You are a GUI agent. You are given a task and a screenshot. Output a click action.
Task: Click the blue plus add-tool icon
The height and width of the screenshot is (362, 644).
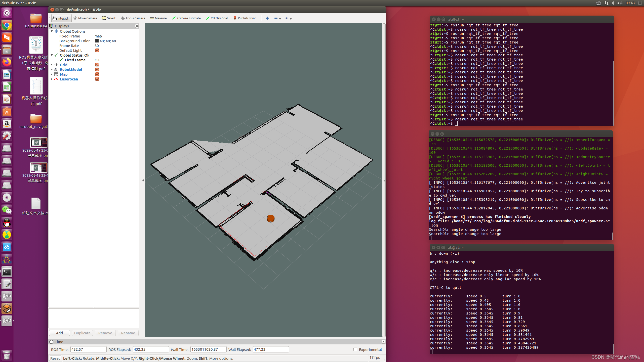pyautogui.click(x=267, y=18)
